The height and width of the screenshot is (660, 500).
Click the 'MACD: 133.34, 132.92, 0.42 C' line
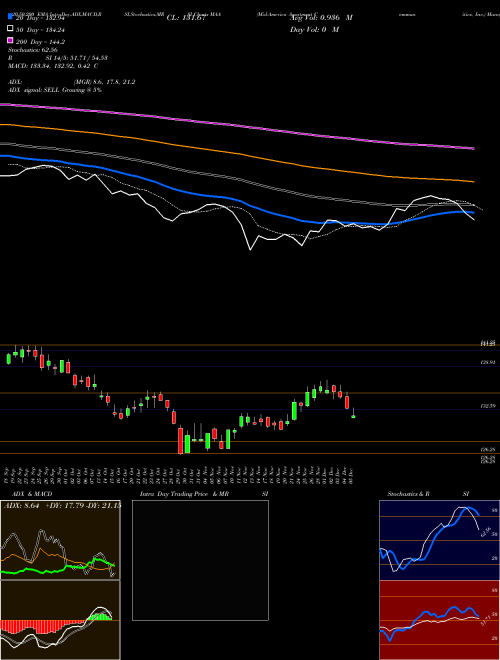pyautogui.click(x=53, y=66)
